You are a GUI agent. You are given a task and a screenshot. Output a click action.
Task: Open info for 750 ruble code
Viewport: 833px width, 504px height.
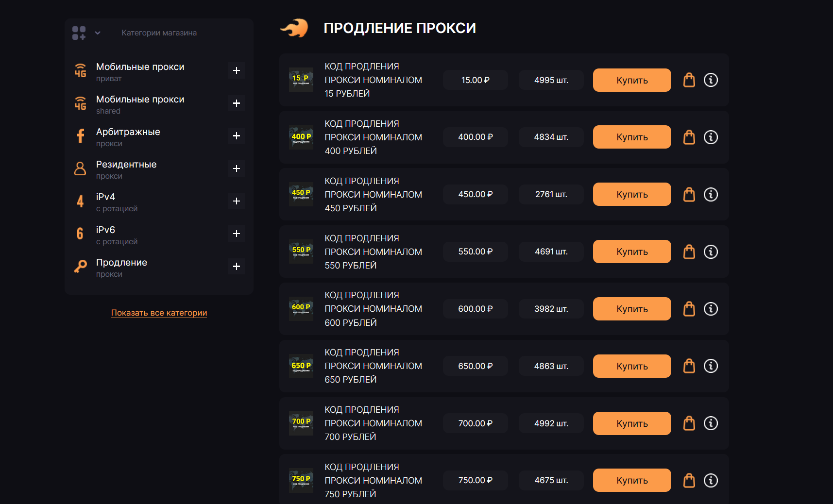[x=711, y=481]
